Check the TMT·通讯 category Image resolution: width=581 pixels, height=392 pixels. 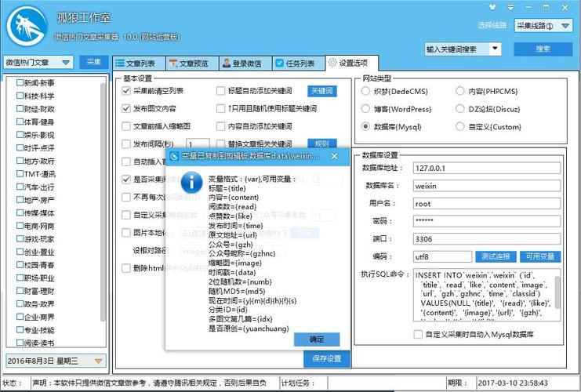pyautogui.click(x=20, y=174)
